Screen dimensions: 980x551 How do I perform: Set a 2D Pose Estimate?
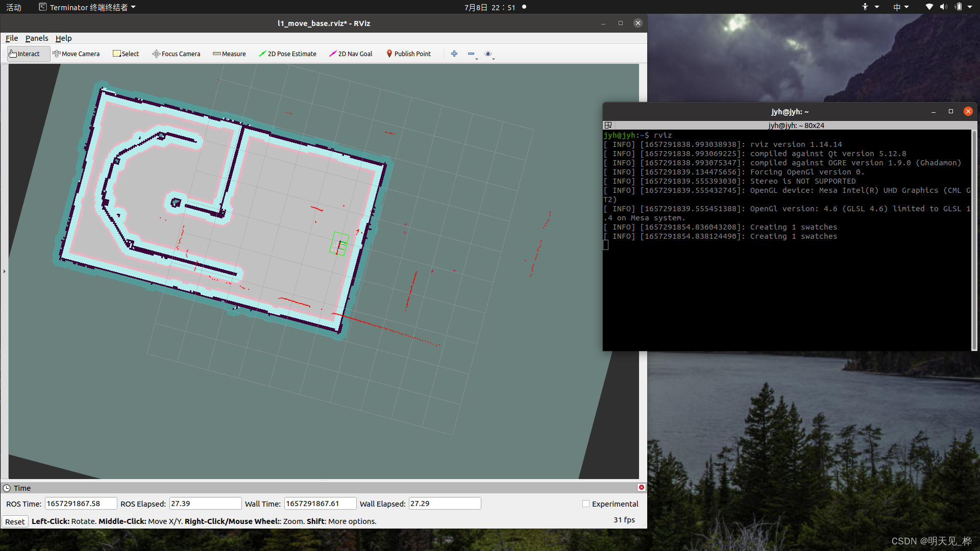[287, 54]
